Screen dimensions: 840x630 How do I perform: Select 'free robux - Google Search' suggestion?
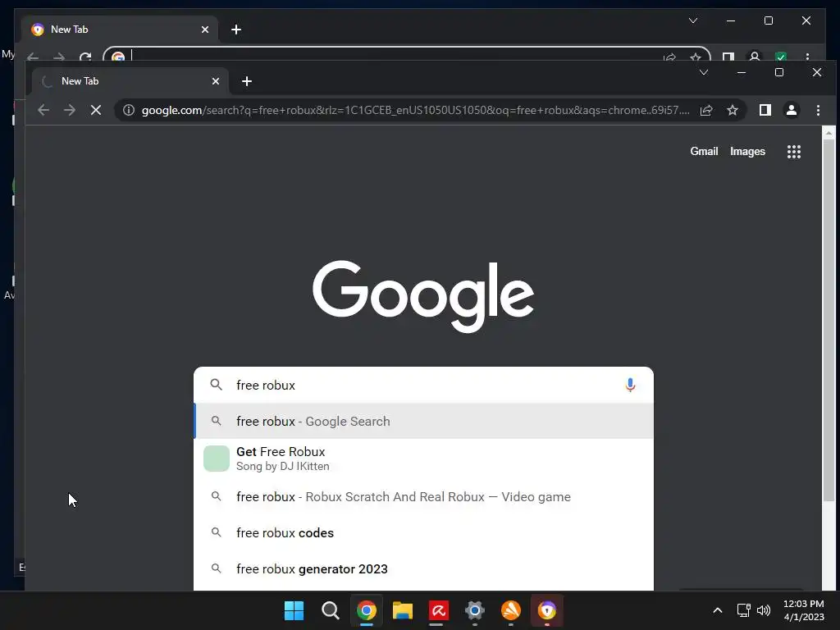pyautogui.click(x=423, y=421)
